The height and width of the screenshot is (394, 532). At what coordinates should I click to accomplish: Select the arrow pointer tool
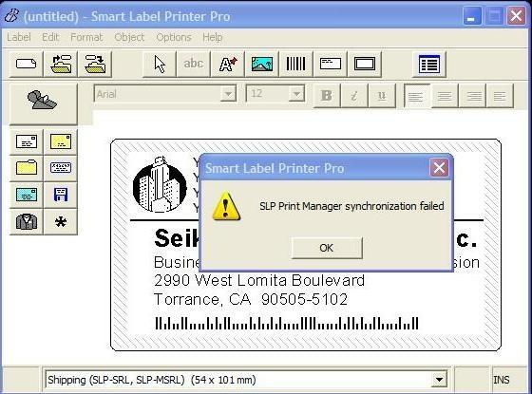160,64
